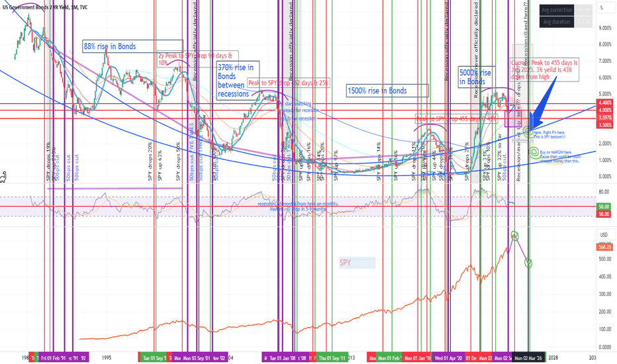Select the 'Peak to SPY drop 462 days & 25%' note
Image resolution: width=617 pixels, height=364 pixels.
pos(288,83)
